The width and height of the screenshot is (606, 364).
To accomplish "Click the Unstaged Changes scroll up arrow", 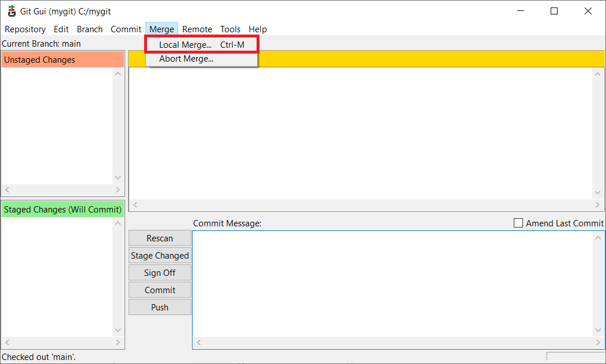I will 118,73.
